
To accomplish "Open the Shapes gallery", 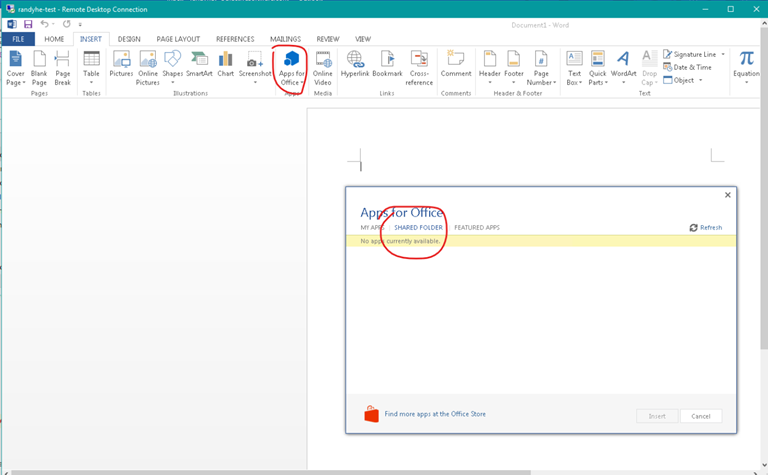I will pos(172,67).
